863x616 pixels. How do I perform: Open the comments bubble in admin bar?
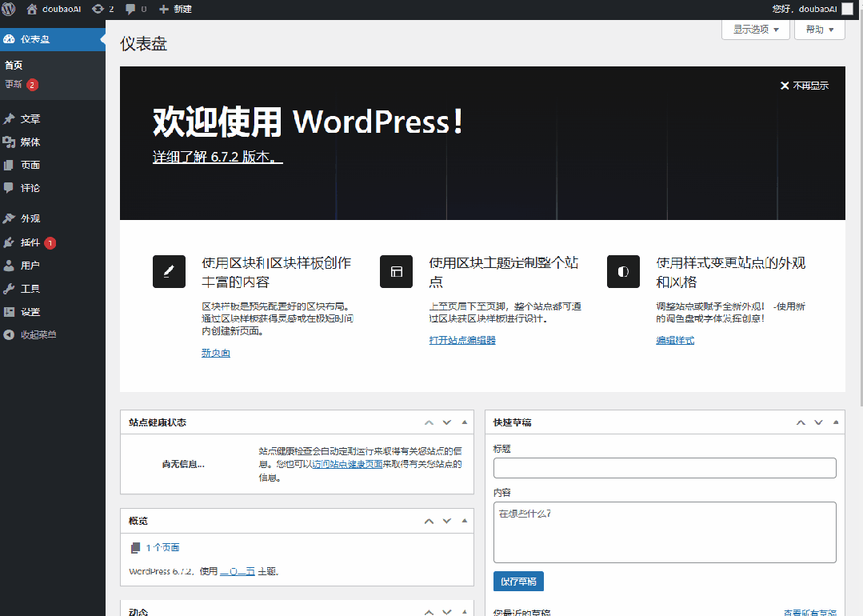tap(135, 9)
